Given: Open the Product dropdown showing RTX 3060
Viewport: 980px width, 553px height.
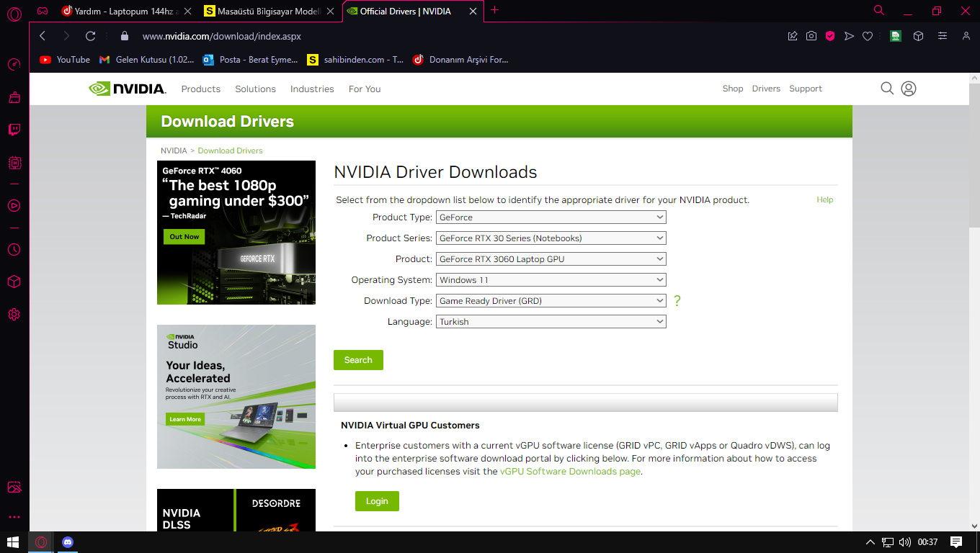Looking at the screenshot, I should click(551, 258).
